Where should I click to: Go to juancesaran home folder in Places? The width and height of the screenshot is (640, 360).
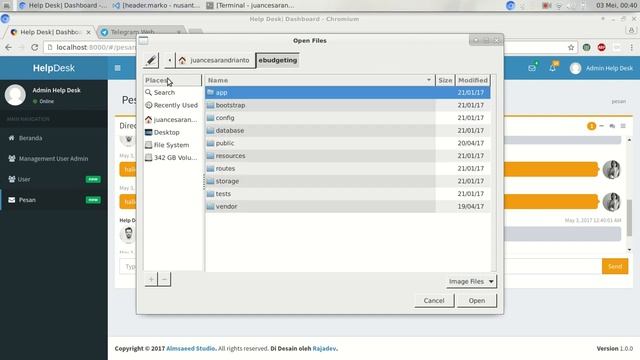173,120
